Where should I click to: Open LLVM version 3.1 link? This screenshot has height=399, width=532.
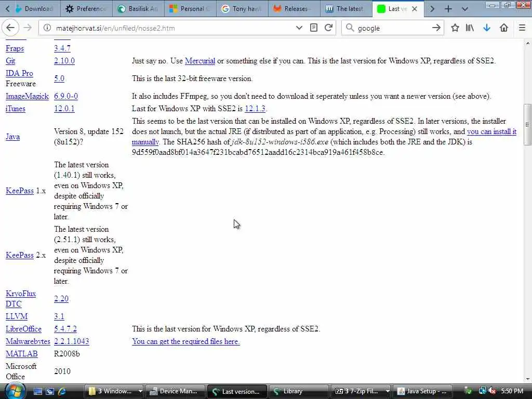(59, 316)
